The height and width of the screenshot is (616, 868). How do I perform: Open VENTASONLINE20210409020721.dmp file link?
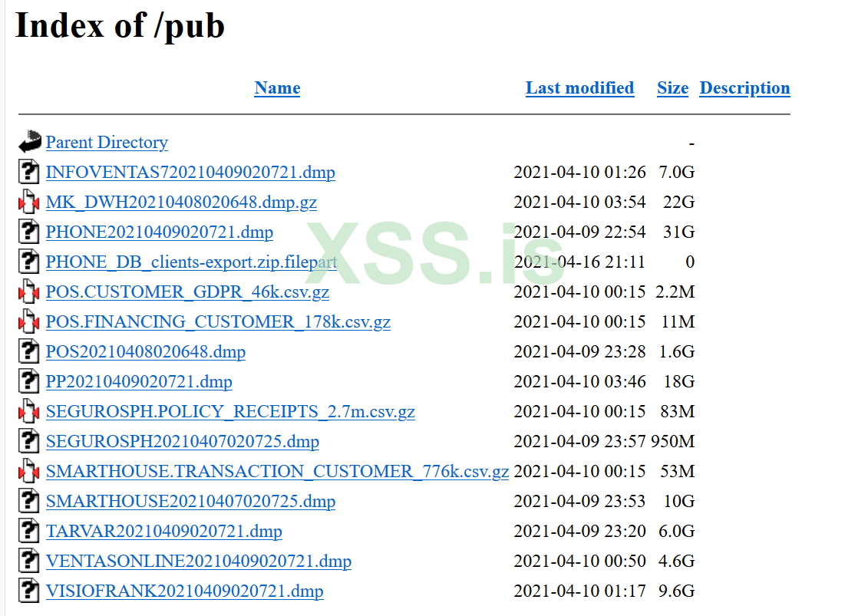pos(198,561)
